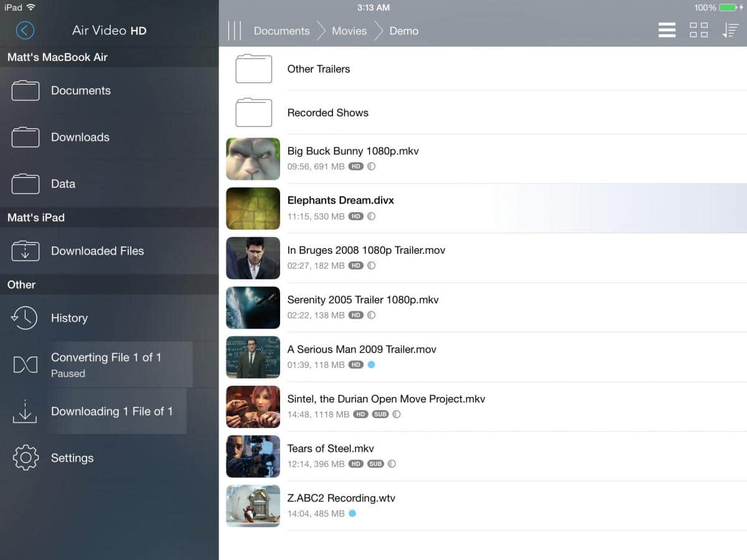Switch to list view layout

click(x=667, y=30)
